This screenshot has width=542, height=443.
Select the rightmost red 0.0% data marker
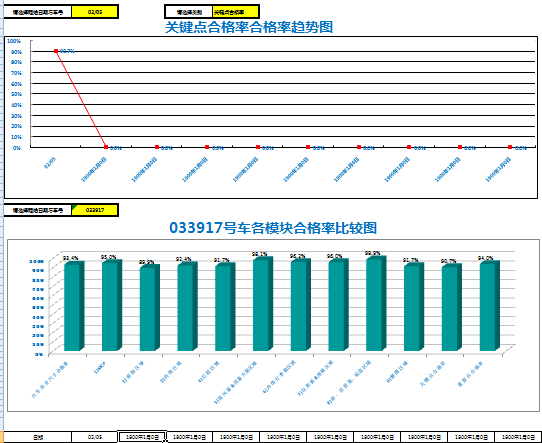[x=510, y=147]
